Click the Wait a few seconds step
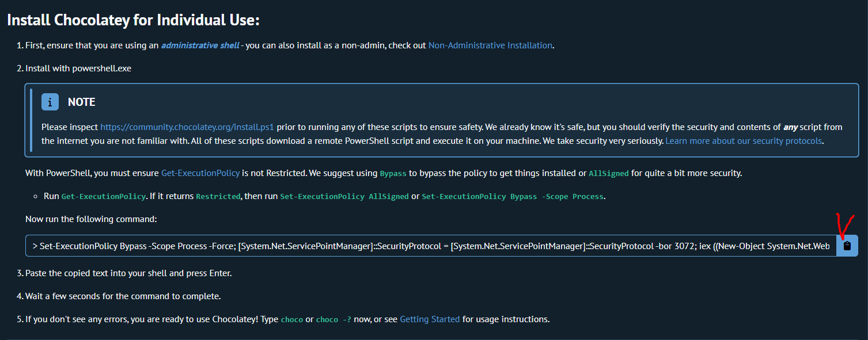This screenshot has height=340, width=868. [123, 296]
